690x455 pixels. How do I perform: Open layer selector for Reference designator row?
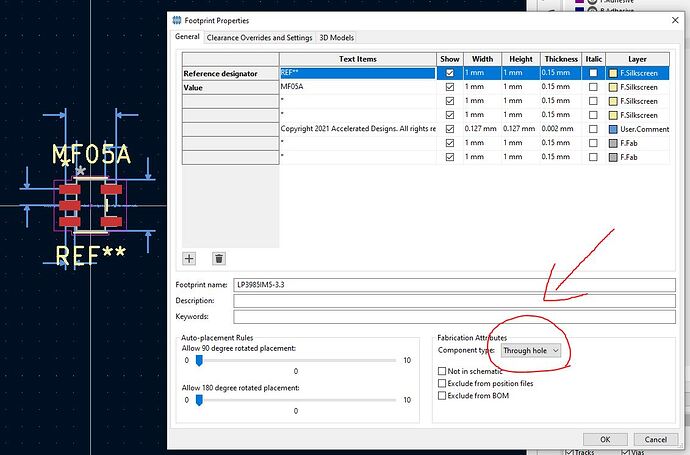click(638, 73)
